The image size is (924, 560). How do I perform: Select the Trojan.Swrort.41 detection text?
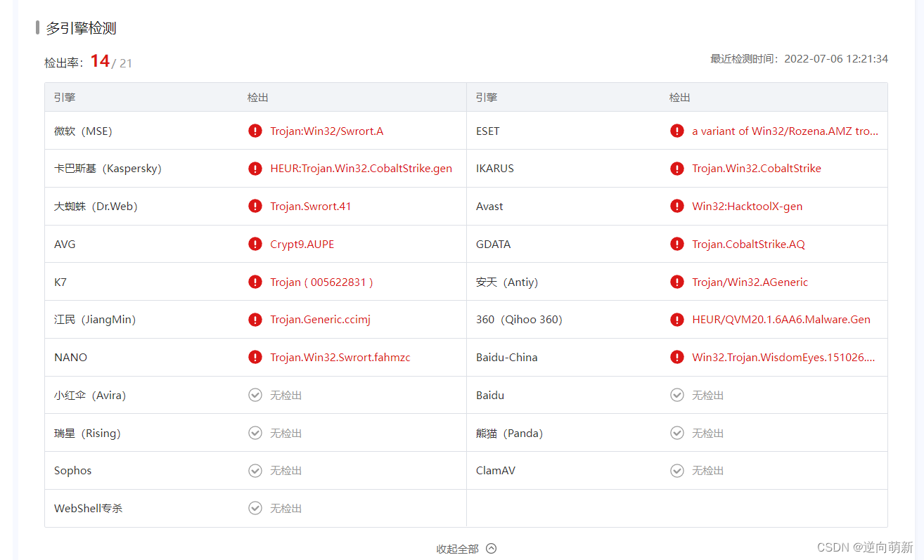pyautogui.click(x=311, y=207)
